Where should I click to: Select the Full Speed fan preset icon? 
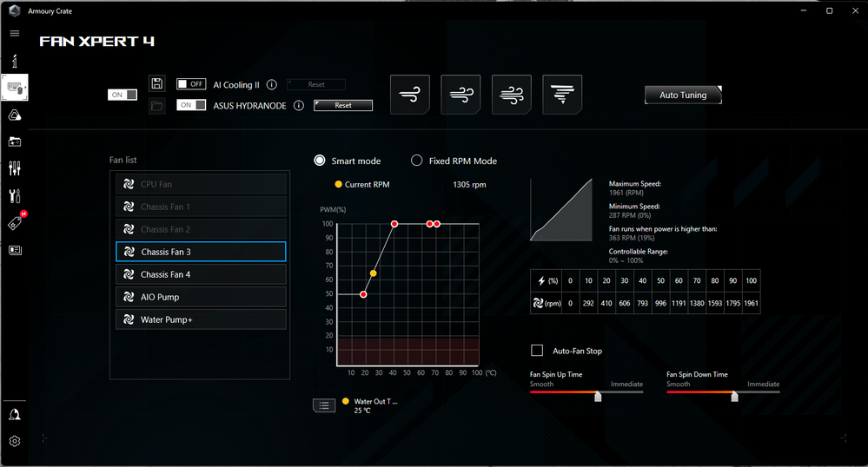562,95
